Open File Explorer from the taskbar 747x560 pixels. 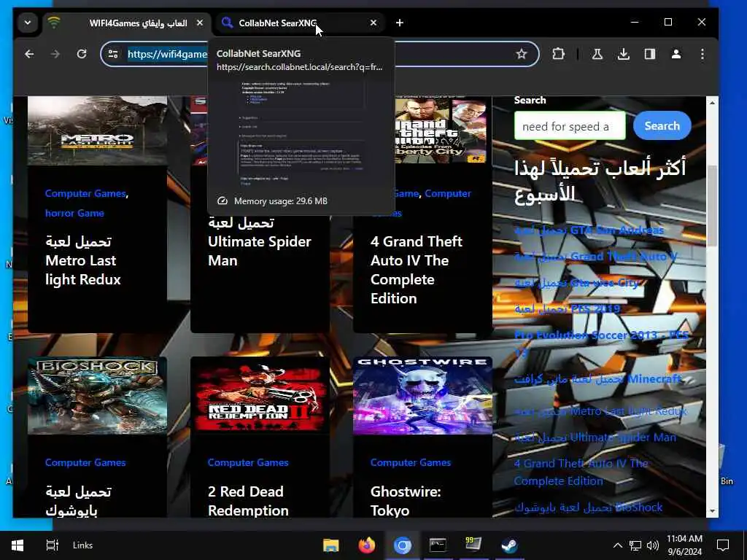click(x=330, y=545)
